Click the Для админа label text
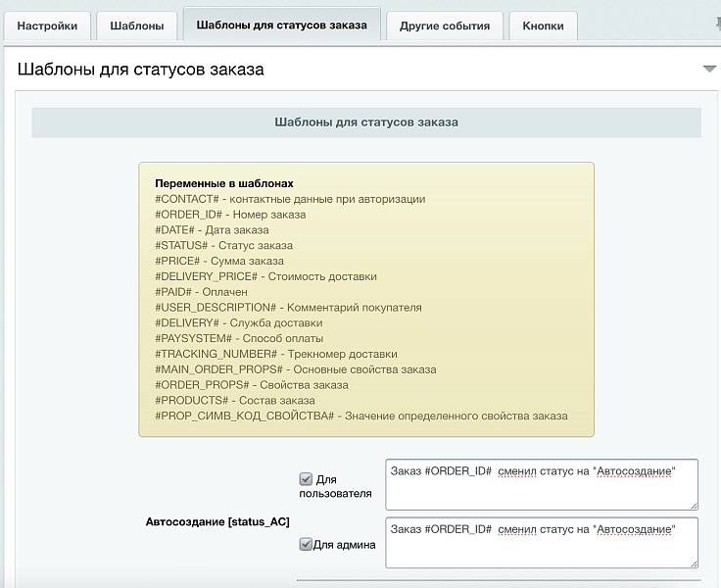Viewport: 721px width, 588px height. (344, 545)
